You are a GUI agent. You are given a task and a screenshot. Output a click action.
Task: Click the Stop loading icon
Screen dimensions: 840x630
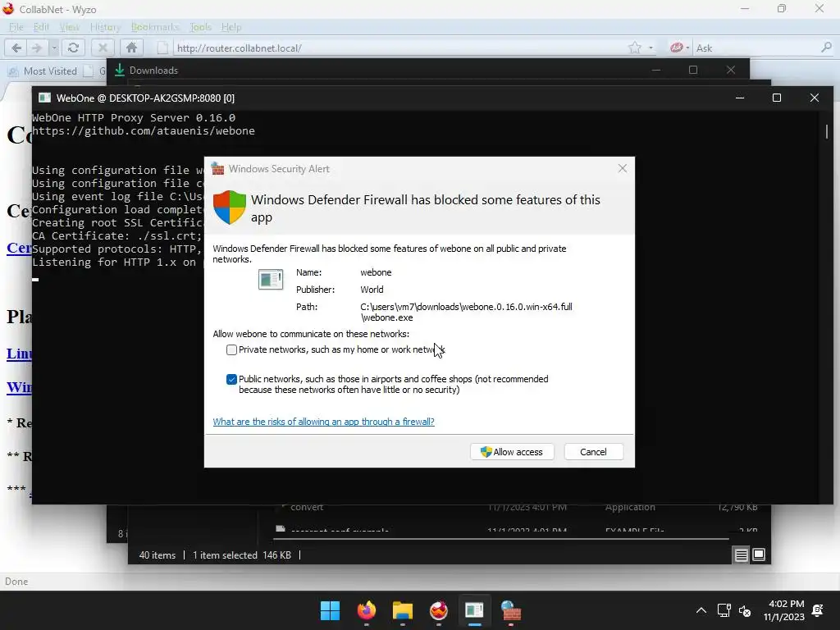coord(103,48)
